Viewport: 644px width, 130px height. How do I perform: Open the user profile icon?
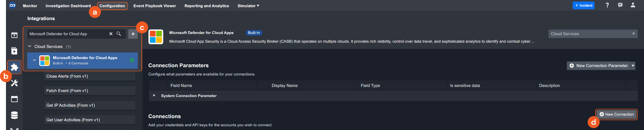coord(633,5)
